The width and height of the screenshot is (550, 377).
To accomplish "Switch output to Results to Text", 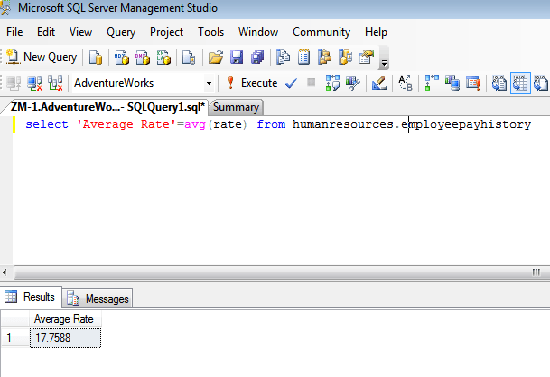I will [499, 83].
